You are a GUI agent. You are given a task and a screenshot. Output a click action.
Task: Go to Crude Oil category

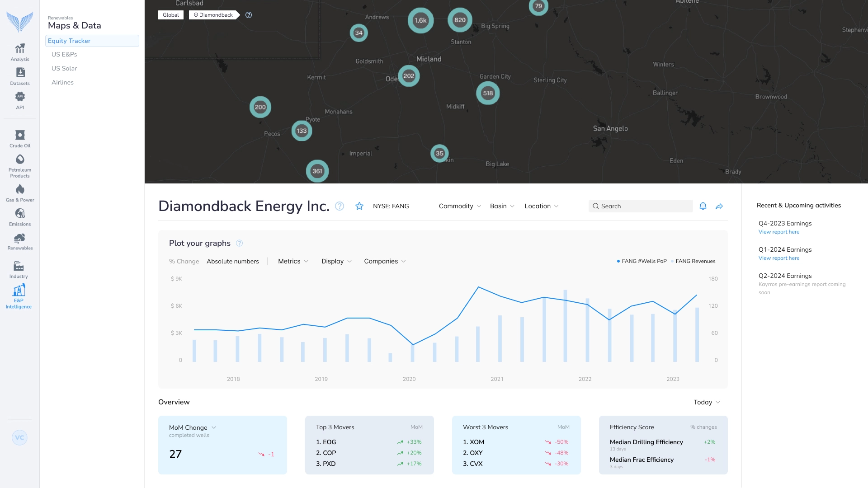(x=20, y=139)
